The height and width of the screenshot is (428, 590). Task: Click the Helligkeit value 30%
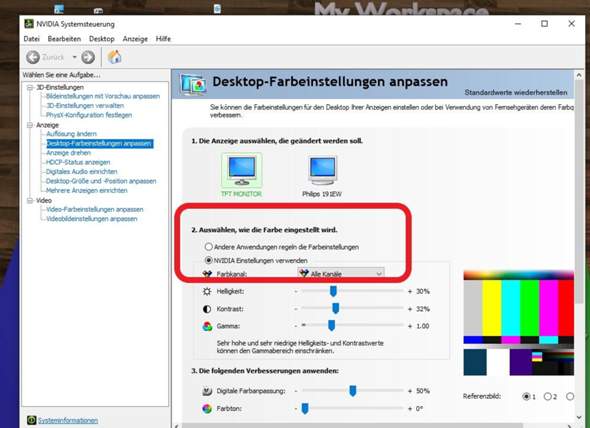[423, 291]
